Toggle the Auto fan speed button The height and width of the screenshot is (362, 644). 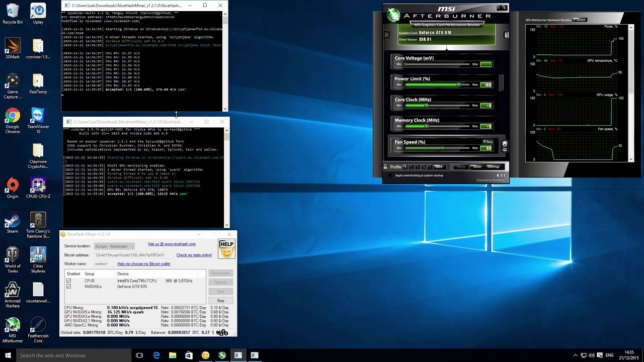(x=488, y=142)
